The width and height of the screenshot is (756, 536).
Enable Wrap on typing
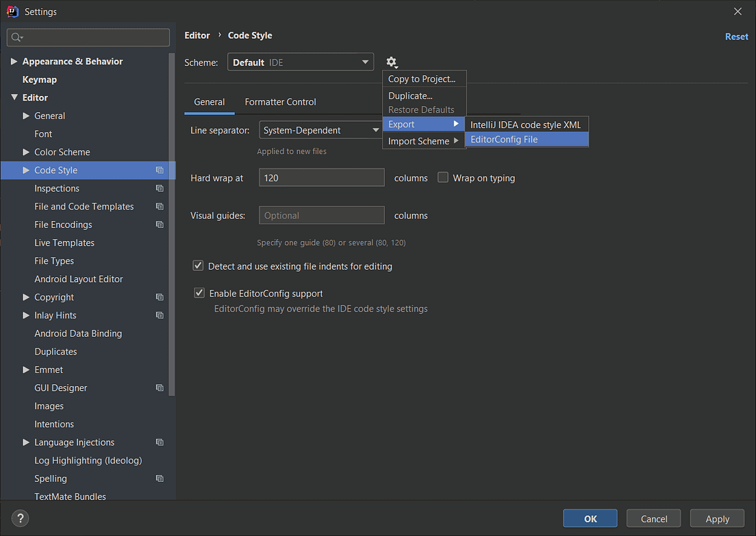442,177
